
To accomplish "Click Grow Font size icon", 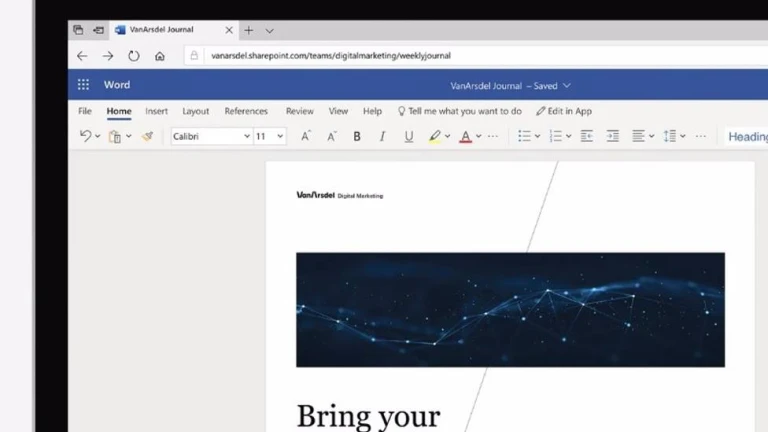I will click(306, 136).
